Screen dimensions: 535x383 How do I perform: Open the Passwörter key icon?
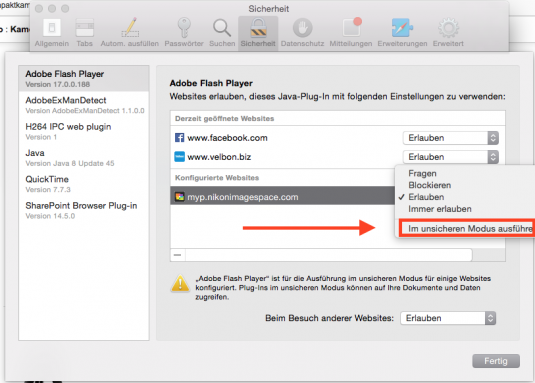[184, 33]
